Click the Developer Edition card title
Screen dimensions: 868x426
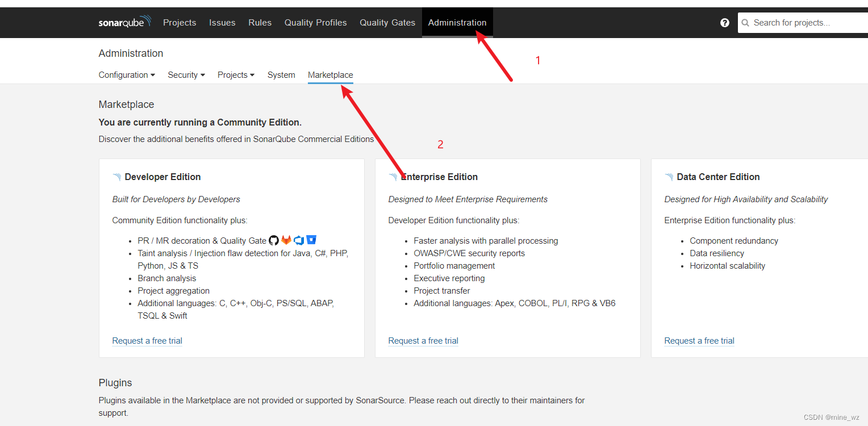tap(162, 177)
